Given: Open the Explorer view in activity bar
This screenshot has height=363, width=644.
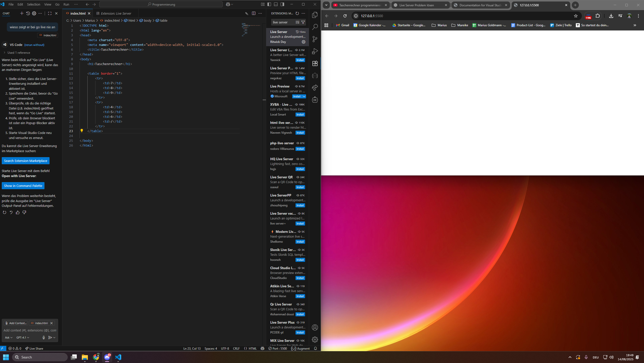Looking at the screenshot, I should click(315, 15).
